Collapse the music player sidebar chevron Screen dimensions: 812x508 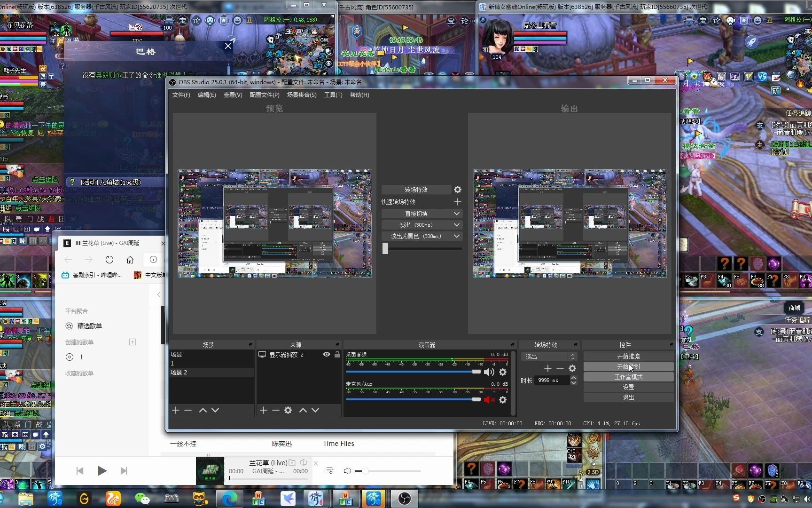(x=158, y=294)
